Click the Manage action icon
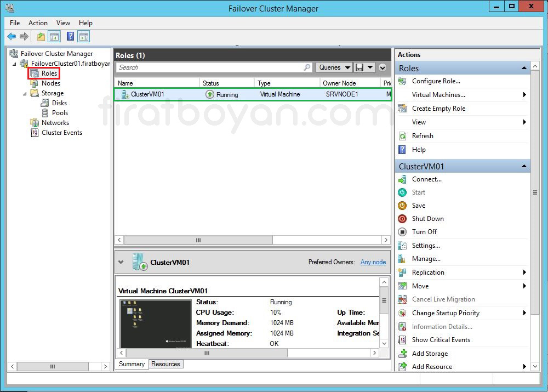The width and height of the screenshot is (548, 392). coord(402,259)
